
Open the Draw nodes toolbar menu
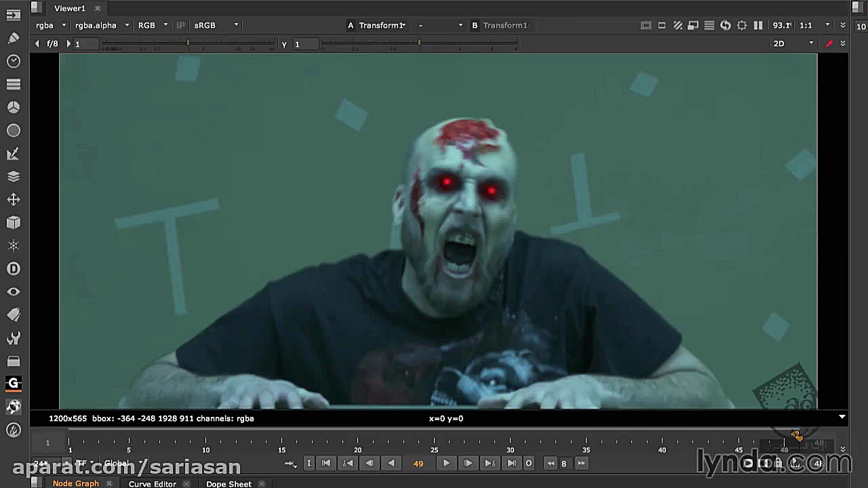pos(14,38)
